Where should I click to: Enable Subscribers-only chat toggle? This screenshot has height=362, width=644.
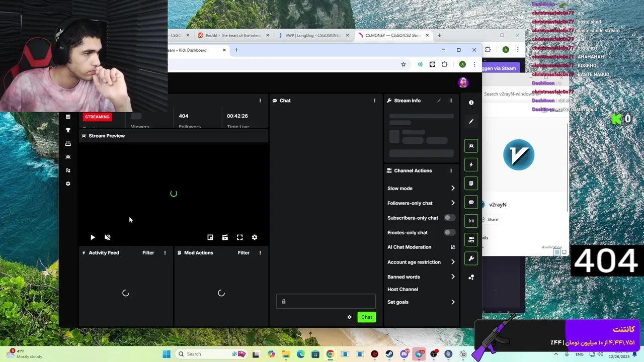[449, 218]
